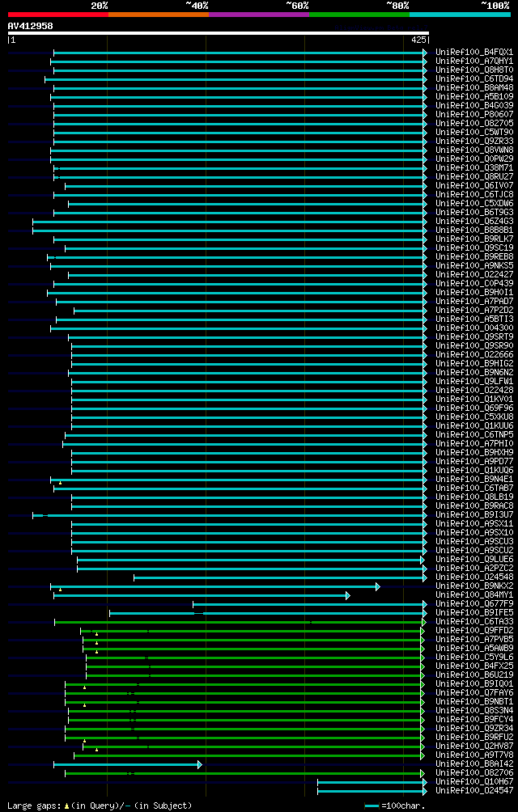Screen dimensions: 518x812
Task: Select the UniRef100_B9IFE5 label
Action: (474, 612)
